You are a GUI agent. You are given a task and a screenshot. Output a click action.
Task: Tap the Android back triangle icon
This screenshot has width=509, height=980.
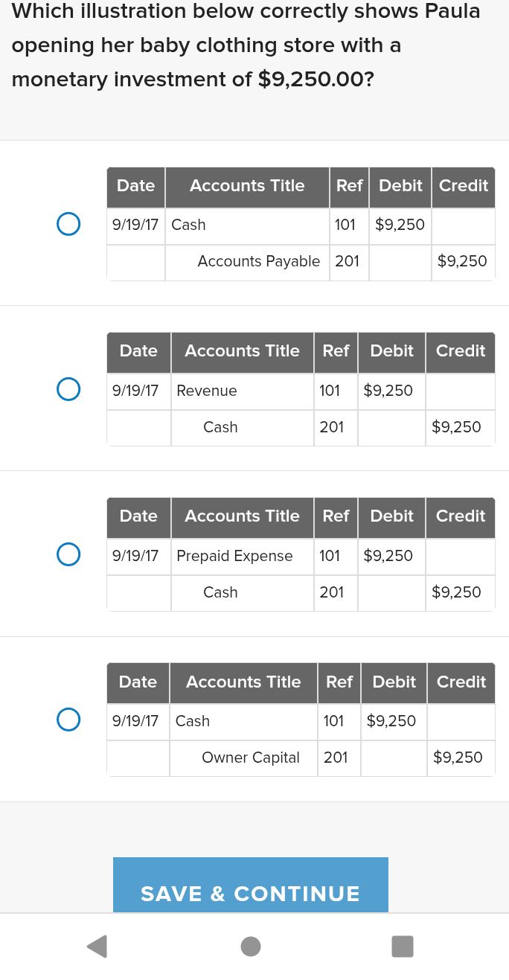click(97, 946)
